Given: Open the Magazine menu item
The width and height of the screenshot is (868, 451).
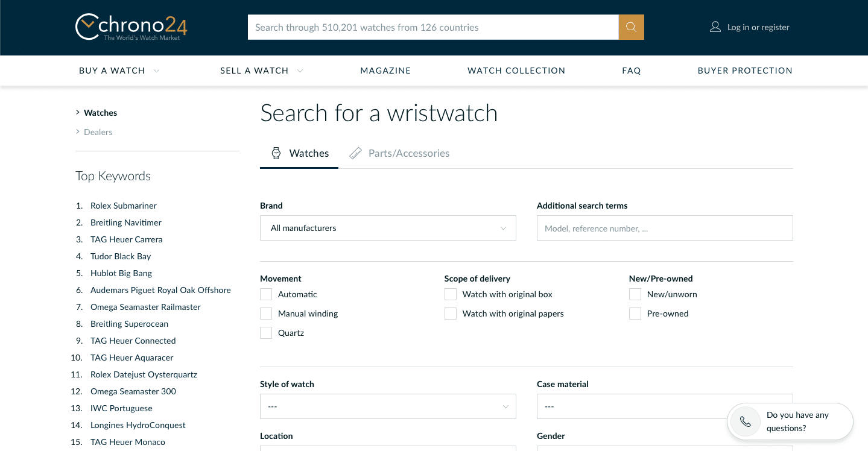Looking at the screenshot, I should coord(385,71).
